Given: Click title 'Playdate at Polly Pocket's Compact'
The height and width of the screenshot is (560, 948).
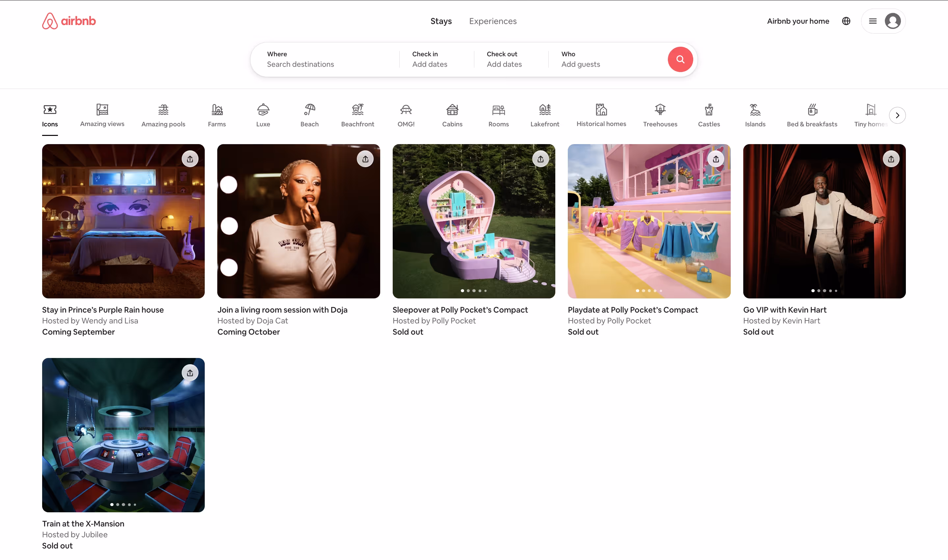Looking at the screenshot, I should [632, 309].
